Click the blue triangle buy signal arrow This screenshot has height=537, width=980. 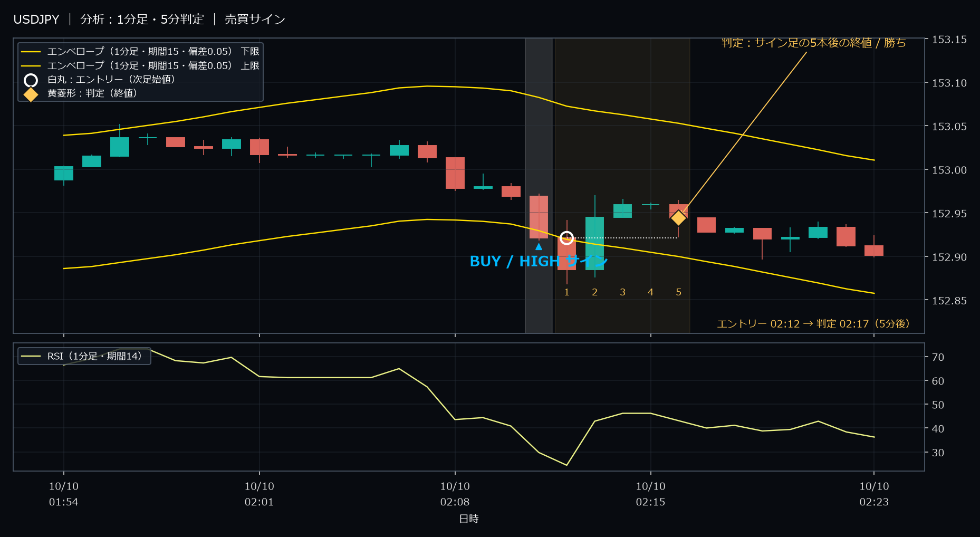coord(539,246)
